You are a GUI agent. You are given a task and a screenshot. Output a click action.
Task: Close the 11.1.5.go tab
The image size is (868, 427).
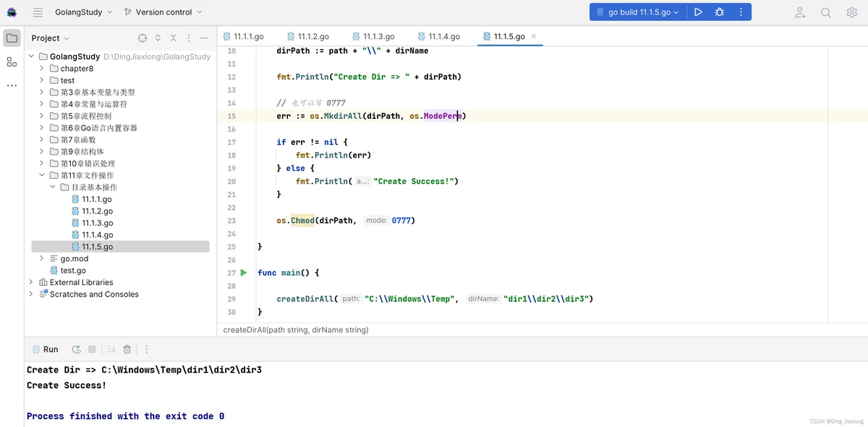pos(534,36)
